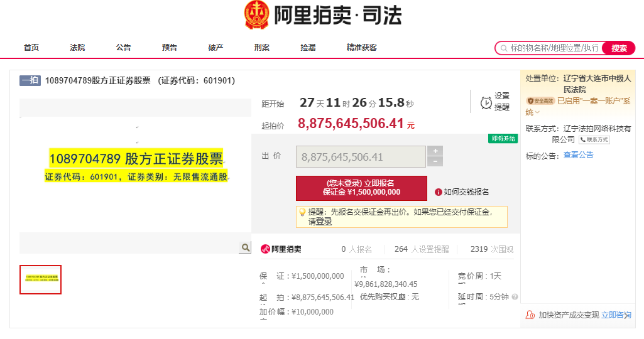Click the alarm clock reminder icon
The height and width of the screenshot is (339, 644).
click(486, 103)
